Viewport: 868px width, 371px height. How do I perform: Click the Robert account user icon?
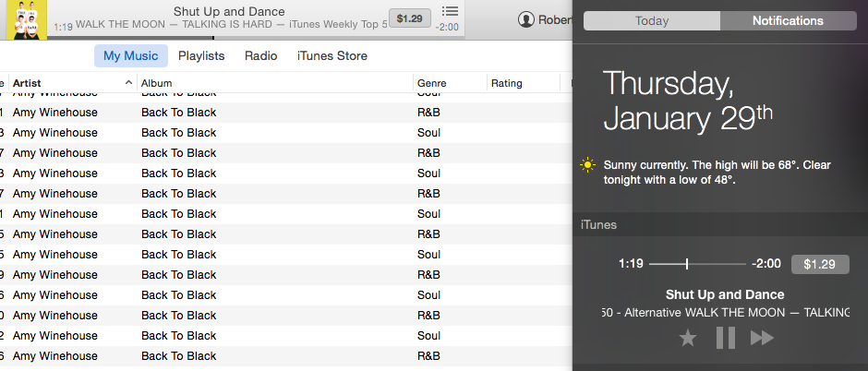click(x=526, y=20)
